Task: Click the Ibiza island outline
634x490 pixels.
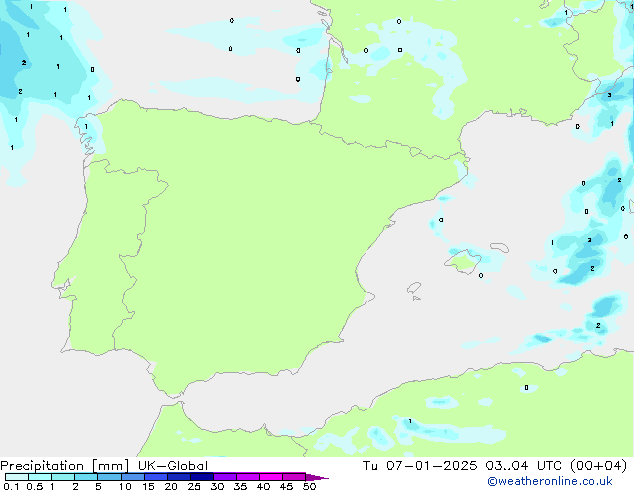Action: (414, 288)
